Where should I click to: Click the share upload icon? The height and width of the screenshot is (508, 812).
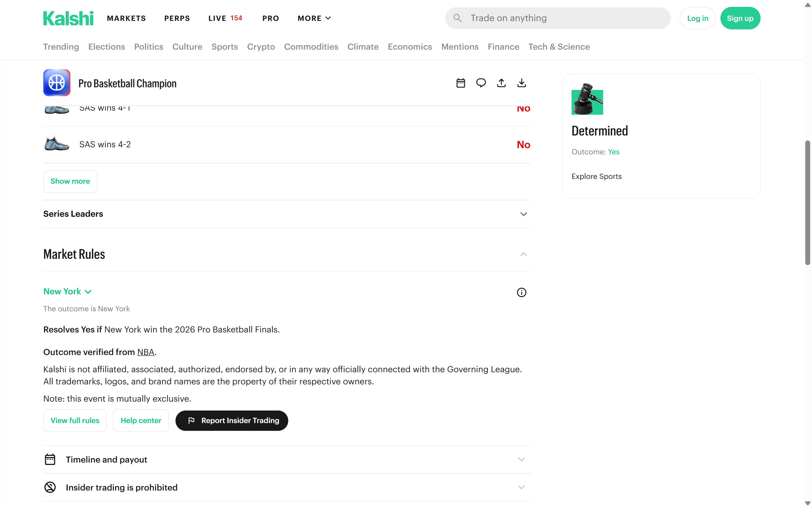pos(501,83)
